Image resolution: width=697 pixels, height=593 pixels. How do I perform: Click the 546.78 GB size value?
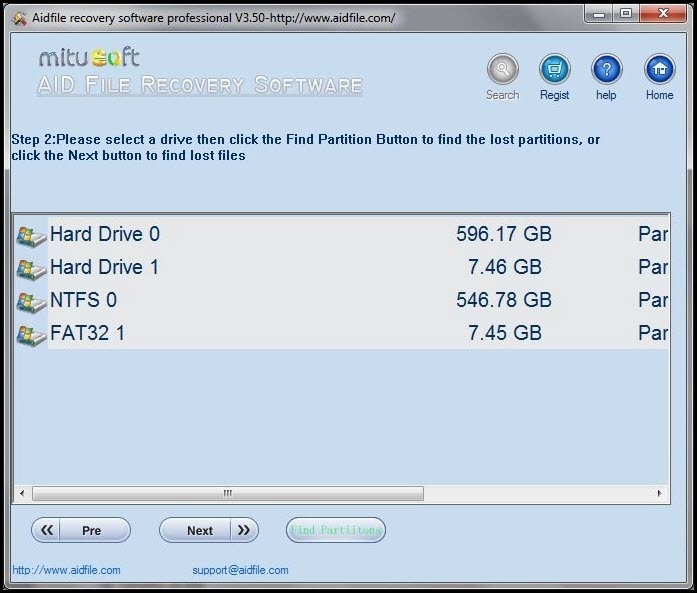(x=504, y=300)
